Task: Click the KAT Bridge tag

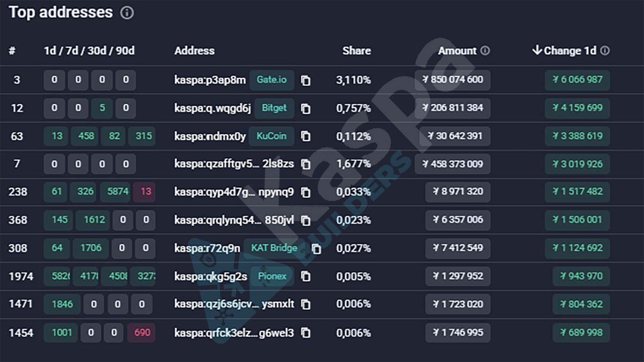Action: click(274, 248)
